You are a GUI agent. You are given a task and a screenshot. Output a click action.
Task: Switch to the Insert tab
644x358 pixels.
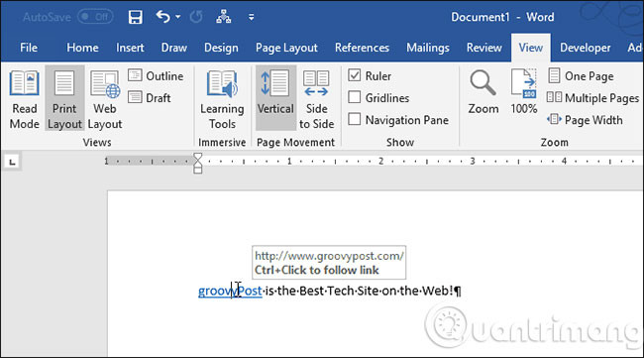click(130, 48)
